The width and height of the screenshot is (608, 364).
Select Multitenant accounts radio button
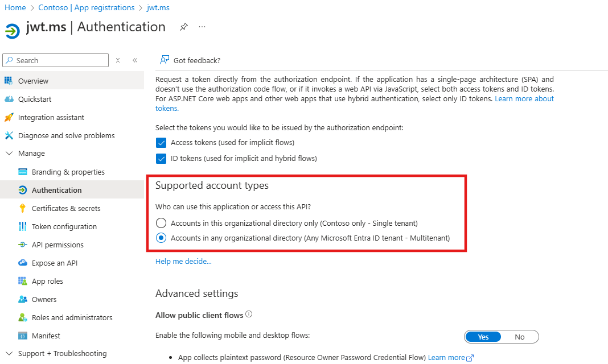(161, 238)
